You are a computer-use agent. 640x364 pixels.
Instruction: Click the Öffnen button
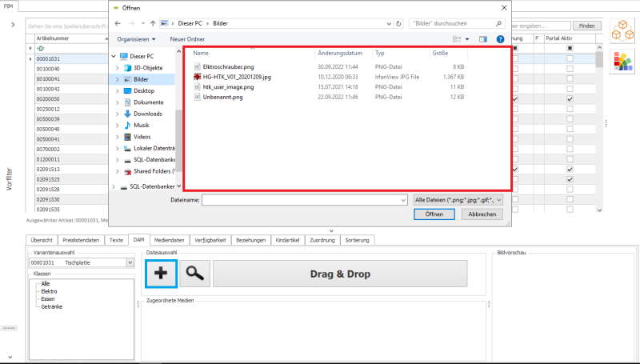[434, 214]
